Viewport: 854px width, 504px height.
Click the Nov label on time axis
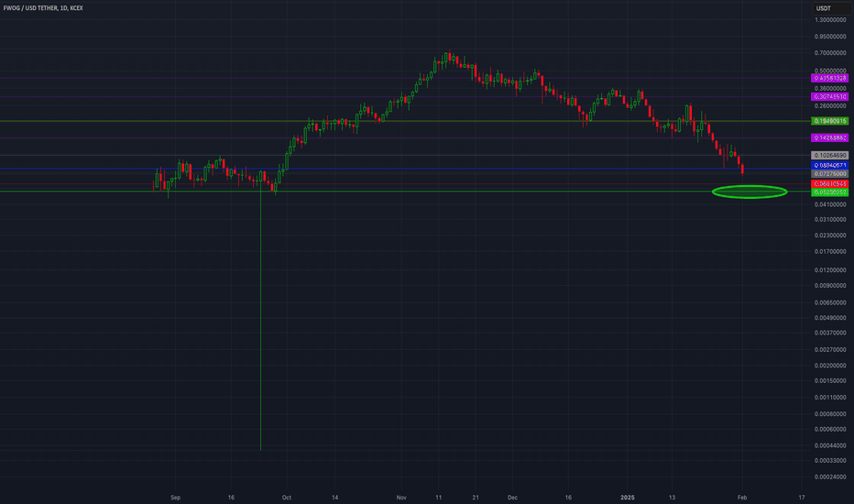click(401, 498)
